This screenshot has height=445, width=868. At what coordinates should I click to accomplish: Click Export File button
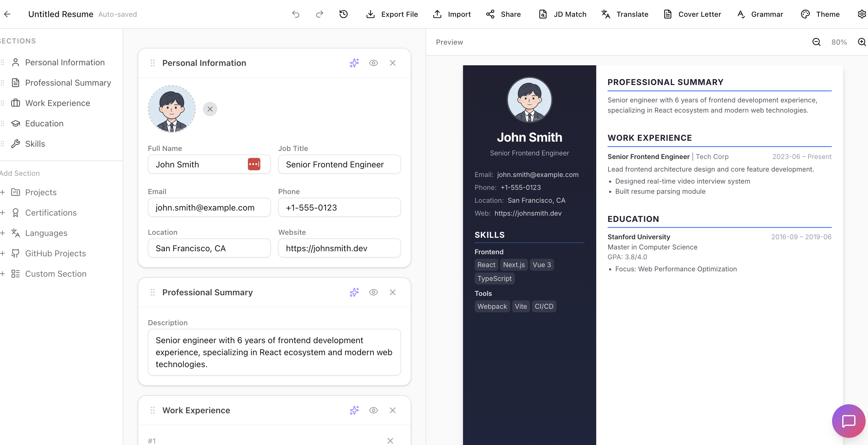(x=392, y=14)
